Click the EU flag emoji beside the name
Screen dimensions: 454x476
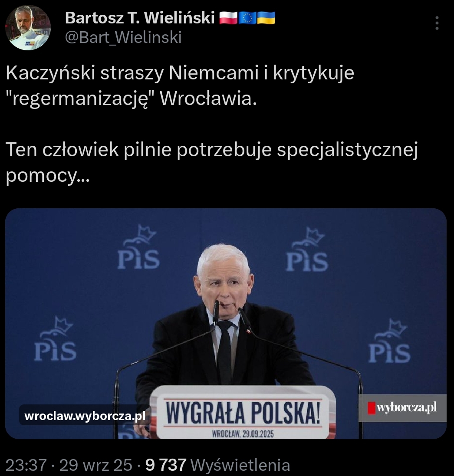coord(247,18)
